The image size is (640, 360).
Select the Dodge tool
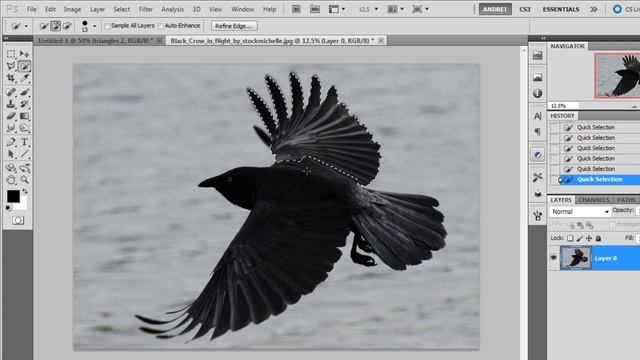click(x=24, y=129)
